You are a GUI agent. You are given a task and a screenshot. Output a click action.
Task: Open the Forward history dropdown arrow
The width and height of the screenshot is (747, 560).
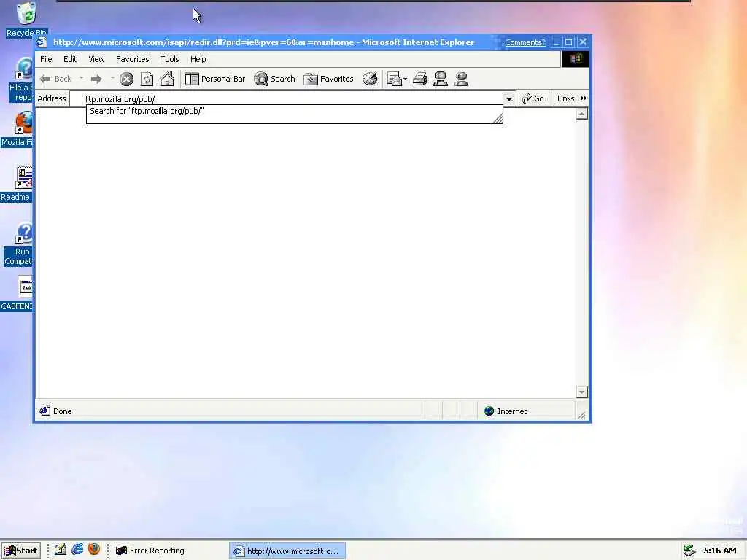pyautogui.click(x=112, y=78)
